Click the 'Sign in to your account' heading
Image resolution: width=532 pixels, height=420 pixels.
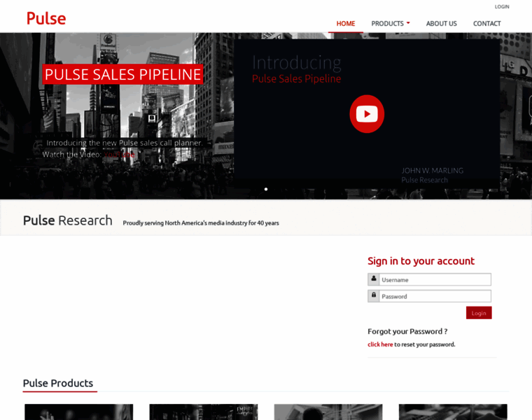click(x=421, y=261)
